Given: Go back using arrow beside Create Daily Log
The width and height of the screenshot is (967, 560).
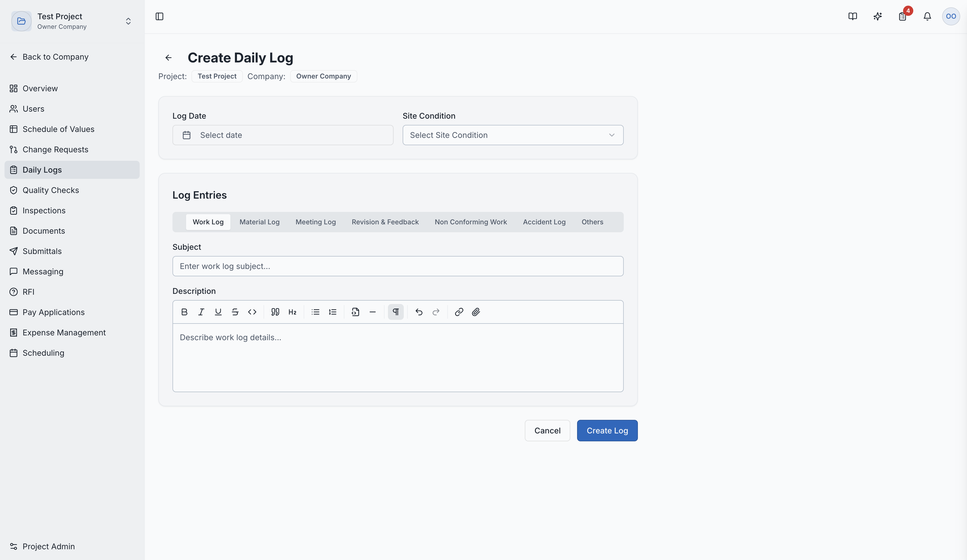Looking at the screenshot, I should [x=169, y=58].
